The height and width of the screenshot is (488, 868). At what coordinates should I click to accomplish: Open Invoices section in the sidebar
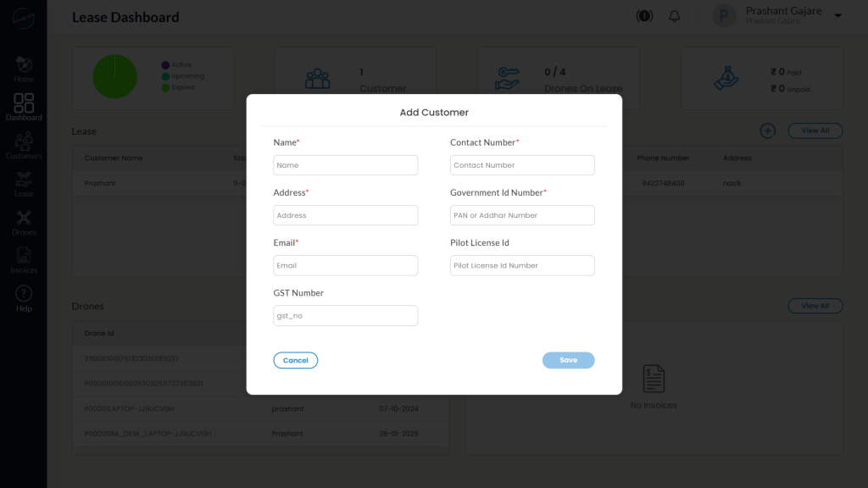pyautogui.click(x=24, y=261)
